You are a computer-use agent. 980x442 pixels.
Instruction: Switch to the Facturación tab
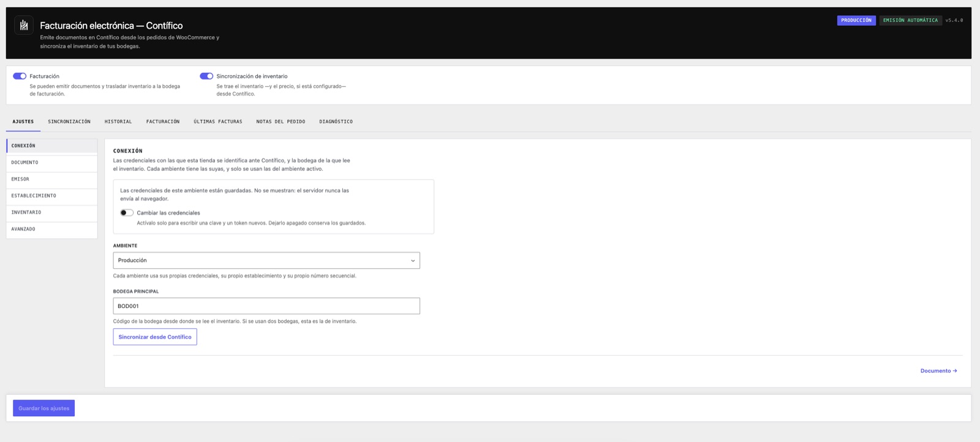coord(163,122)
